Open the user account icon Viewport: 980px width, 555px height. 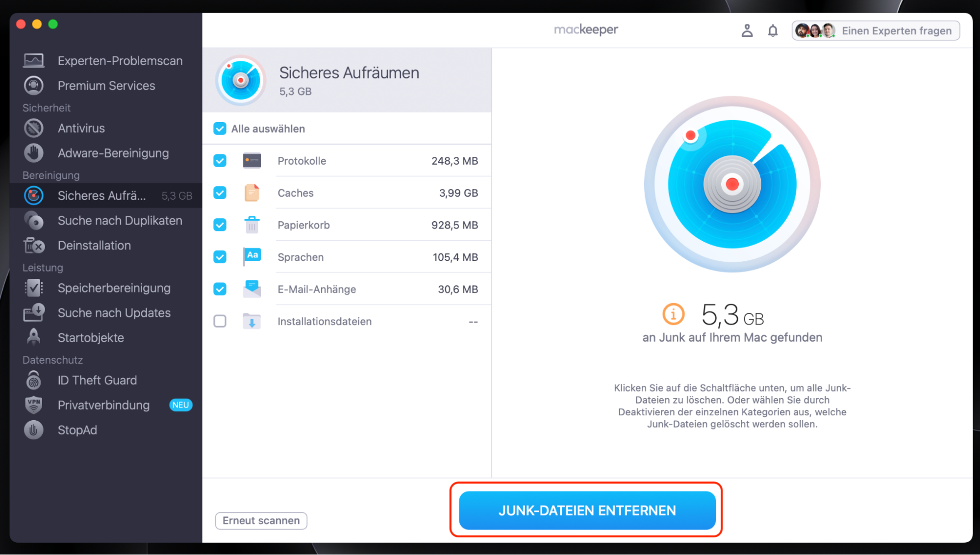click(747, 30)
